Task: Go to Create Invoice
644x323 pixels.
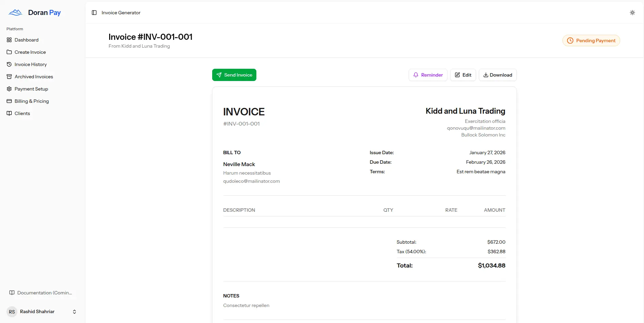Action: (43, 52)
